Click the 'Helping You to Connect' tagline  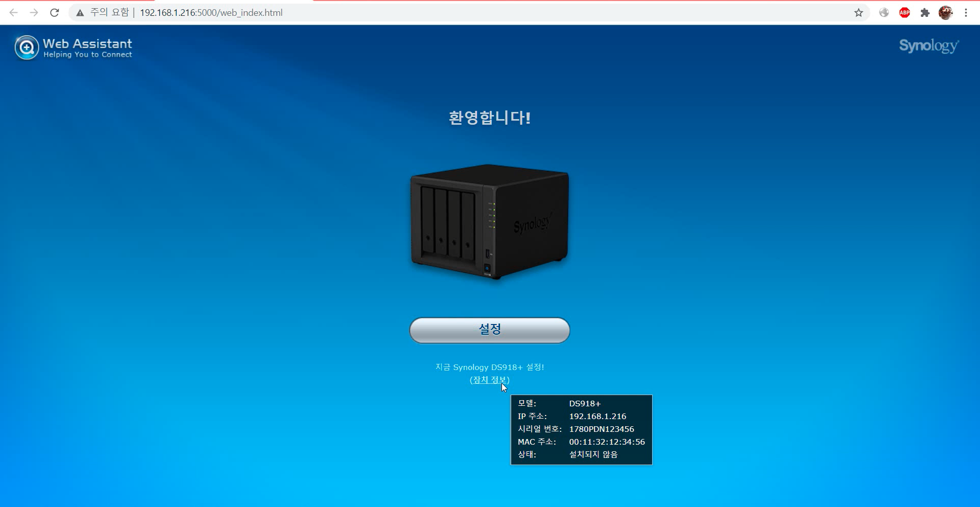tap(87, 55)
